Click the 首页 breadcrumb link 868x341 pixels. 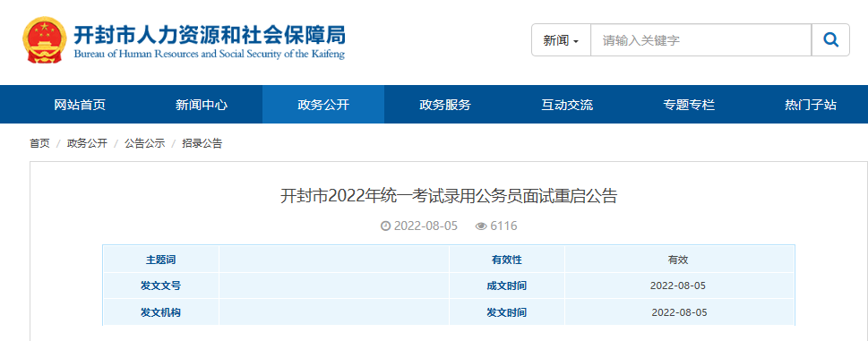(39, 144)
